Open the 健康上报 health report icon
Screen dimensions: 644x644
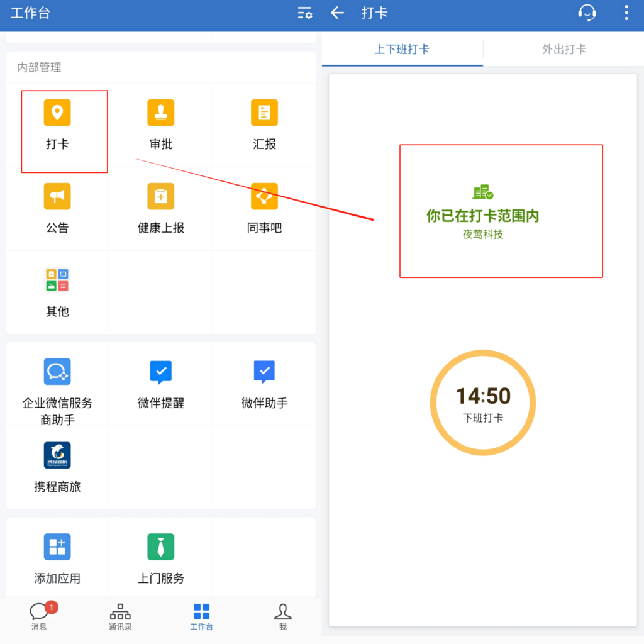tap(161, 197)
